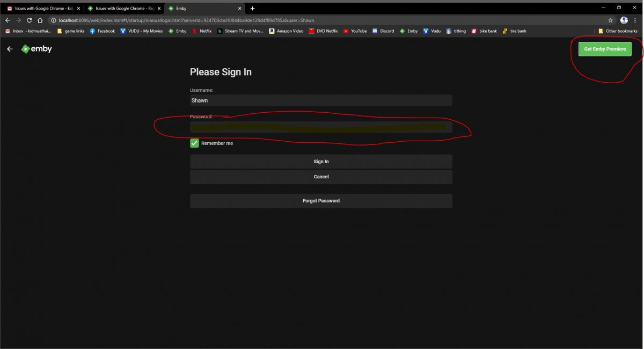Click the browser home icon
This screenshot has width=644, height=349.
(x=40, y=20)
